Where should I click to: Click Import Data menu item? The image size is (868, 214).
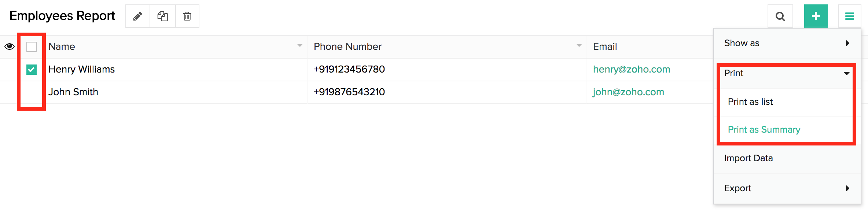pos(749,158)
